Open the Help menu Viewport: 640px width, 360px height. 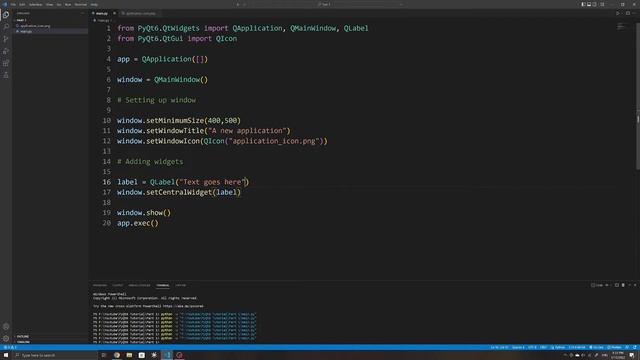tap(94, 4)
